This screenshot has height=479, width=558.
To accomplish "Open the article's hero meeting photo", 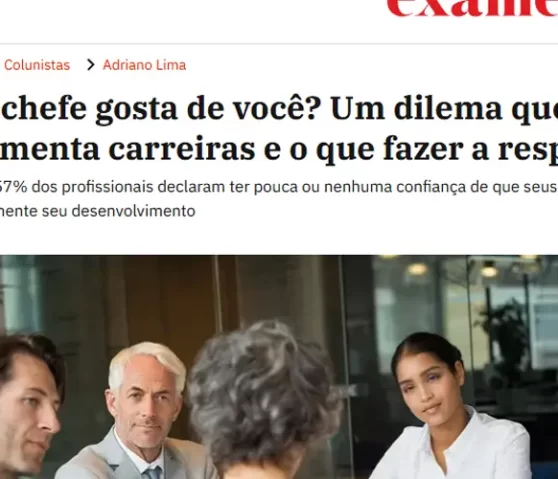I will pyautogui.click(x=279, y=367).
